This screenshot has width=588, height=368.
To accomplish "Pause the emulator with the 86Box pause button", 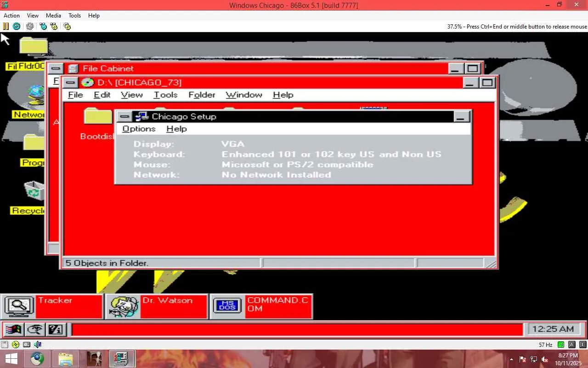I will (x=6, y=26).
